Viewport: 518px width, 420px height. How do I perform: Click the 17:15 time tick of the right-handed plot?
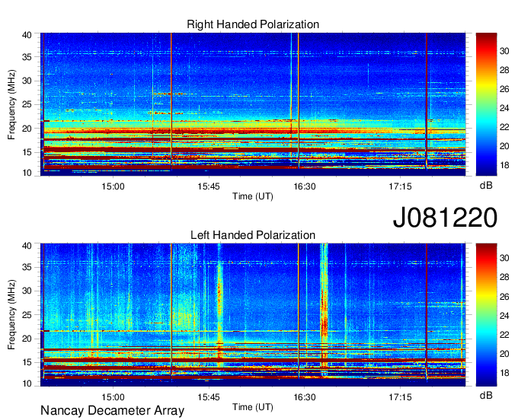point(400,186)
